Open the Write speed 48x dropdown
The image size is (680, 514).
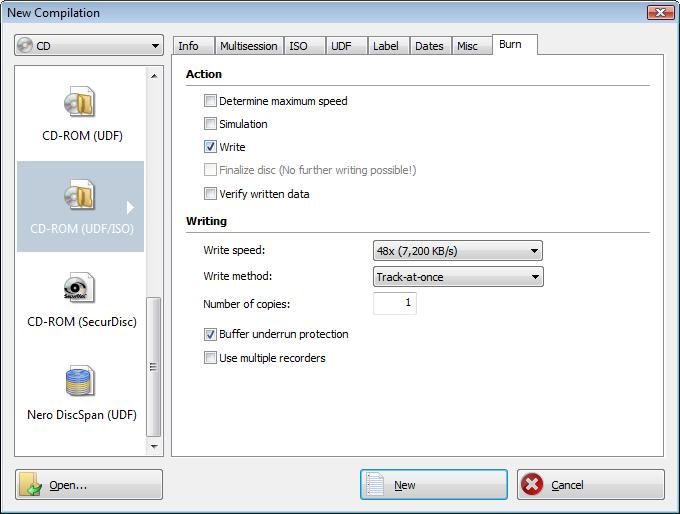click(458, 251)
